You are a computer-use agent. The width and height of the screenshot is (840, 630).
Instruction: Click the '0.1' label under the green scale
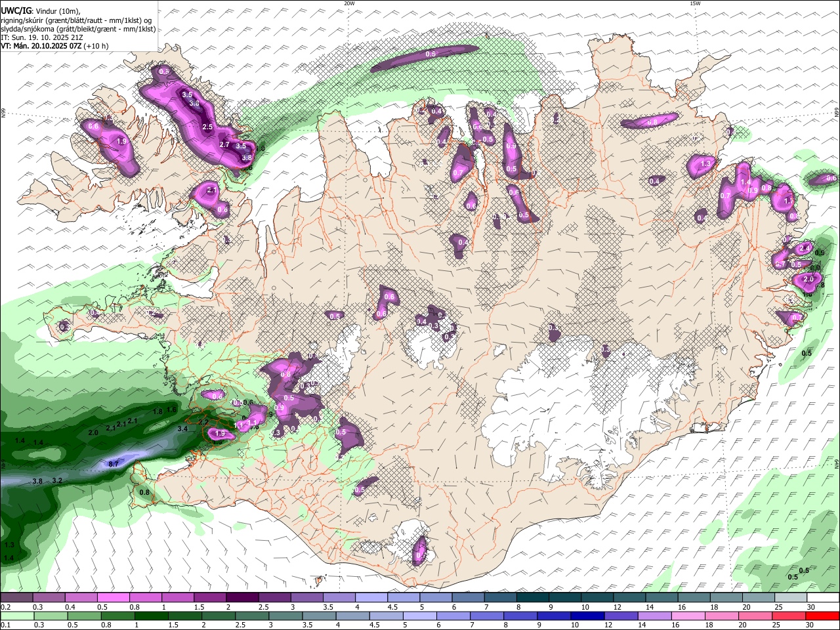[6, 625]
